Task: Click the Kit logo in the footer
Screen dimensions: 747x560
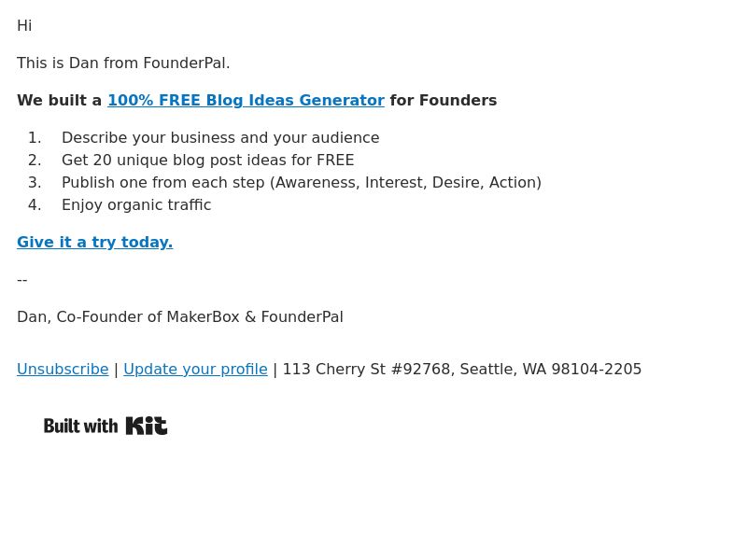Action: [147, 426]
